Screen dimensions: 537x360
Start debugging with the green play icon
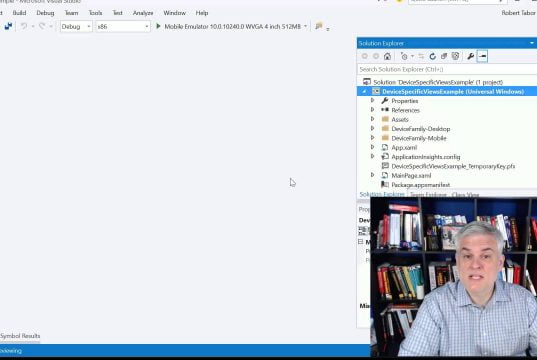click(158, 26)
